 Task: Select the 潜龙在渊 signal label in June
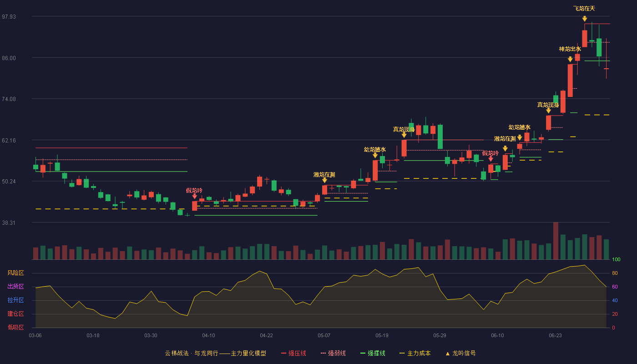(505, 138)
